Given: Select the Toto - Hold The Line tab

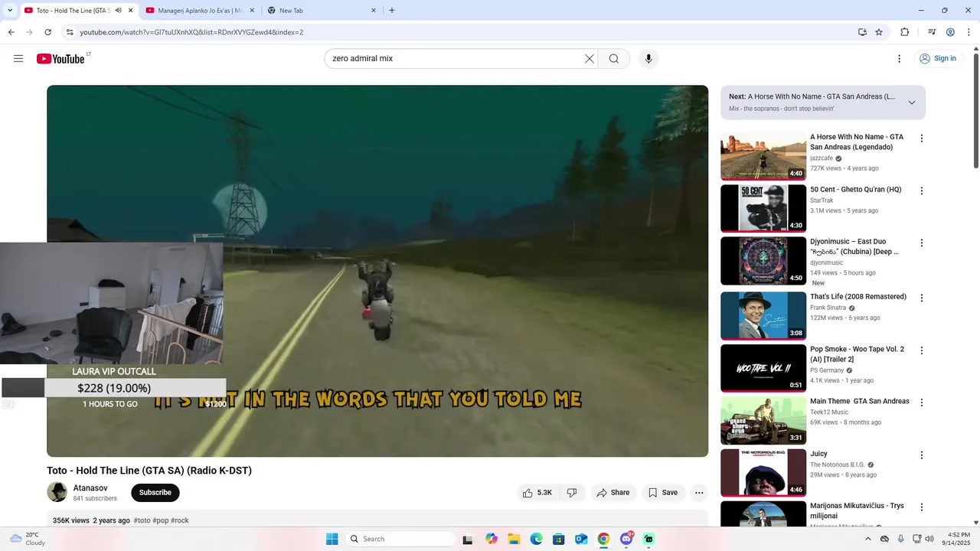Looking at the screenshot, I should pos(73,11).
